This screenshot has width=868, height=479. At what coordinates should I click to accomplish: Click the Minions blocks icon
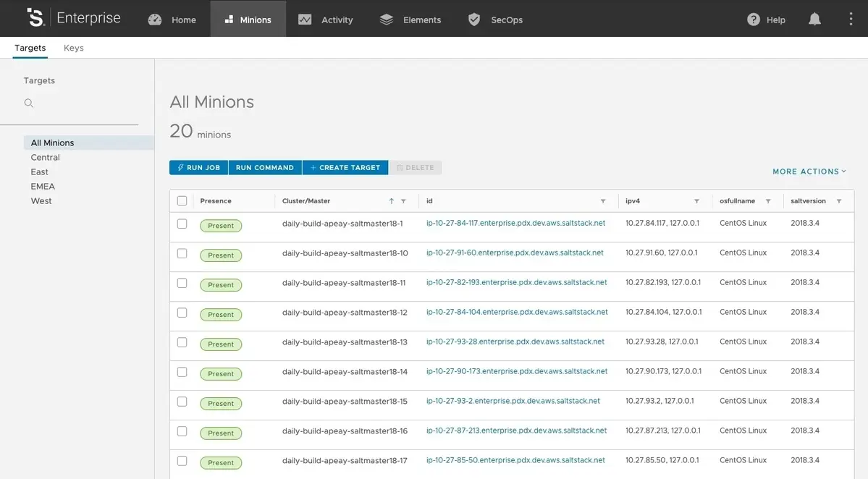pyautogui.click(x=229, y=20)
